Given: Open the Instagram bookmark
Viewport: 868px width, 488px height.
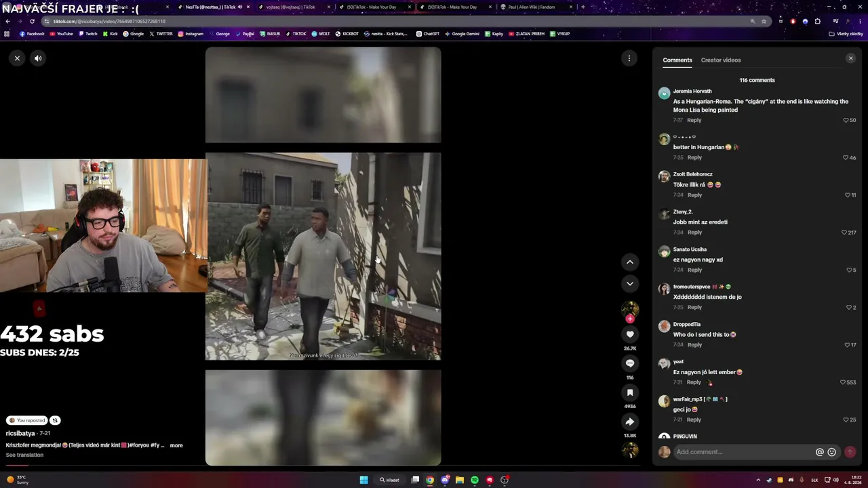Looking at the screenshot, I should [191, 34].
